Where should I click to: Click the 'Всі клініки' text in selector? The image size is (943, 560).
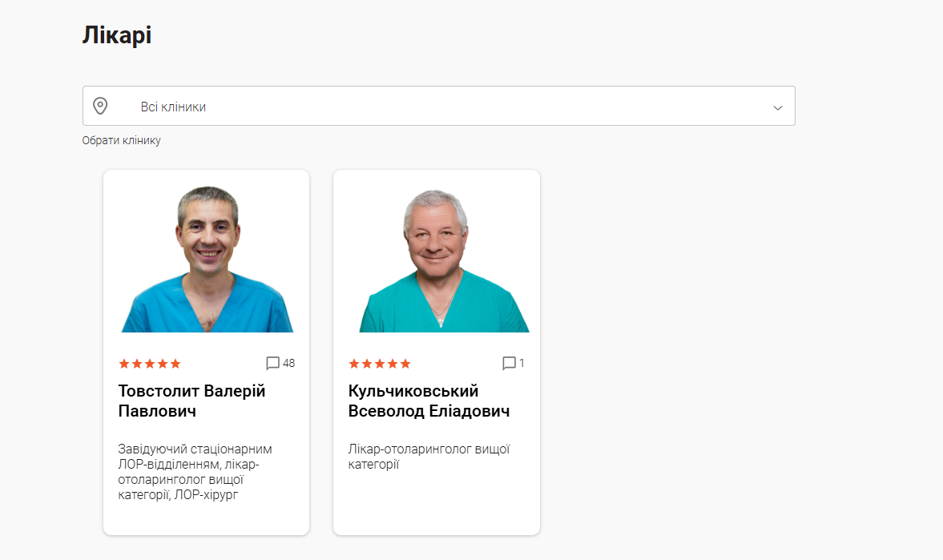173,107
